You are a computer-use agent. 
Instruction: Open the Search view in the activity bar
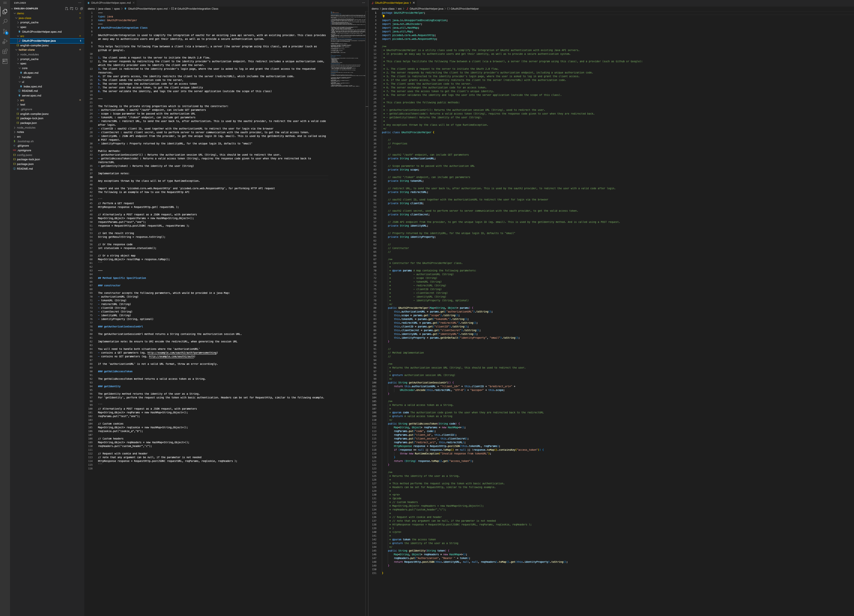pyautogui.click(x=5, y=21)
